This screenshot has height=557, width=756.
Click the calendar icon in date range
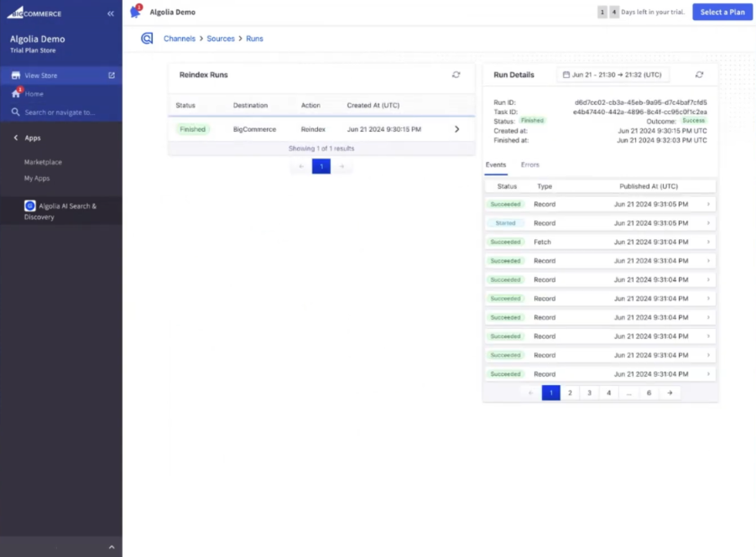pos(566,75)
